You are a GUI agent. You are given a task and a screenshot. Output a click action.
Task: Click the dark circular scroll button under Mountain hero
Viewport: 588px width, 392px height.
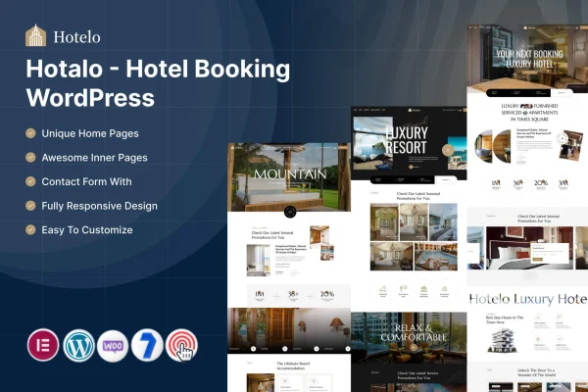coord(290,212)
